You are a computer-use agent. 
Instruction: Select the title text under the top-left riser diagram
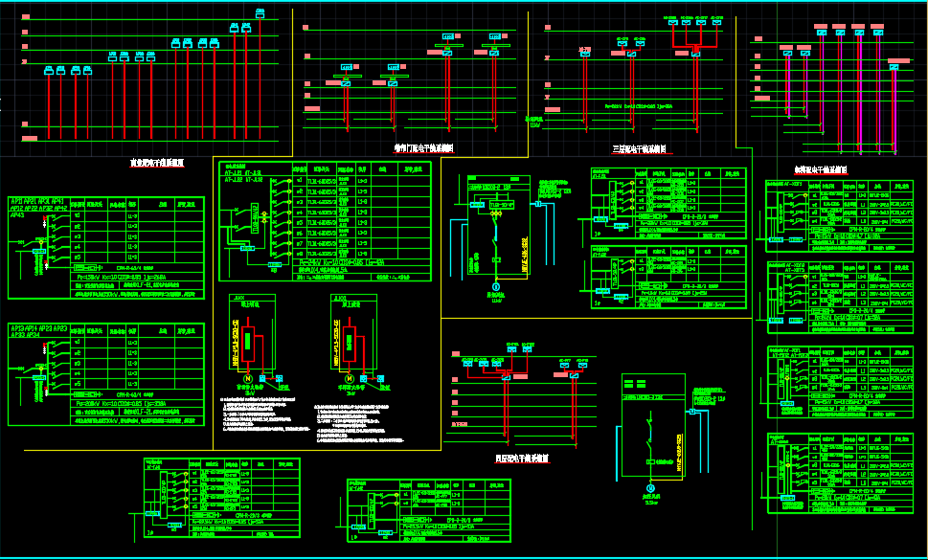[157, 164]
